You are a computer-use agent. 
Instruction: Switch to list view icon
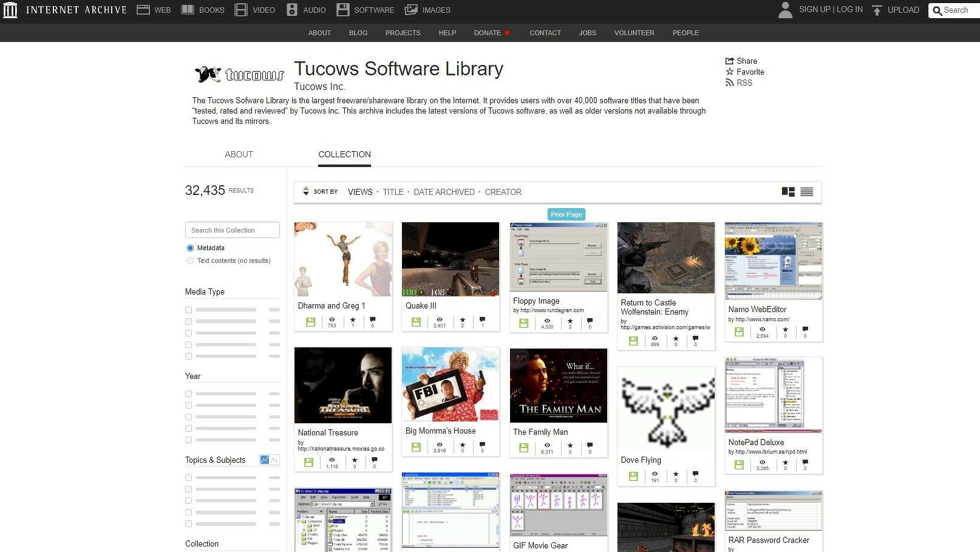[807, 192]
